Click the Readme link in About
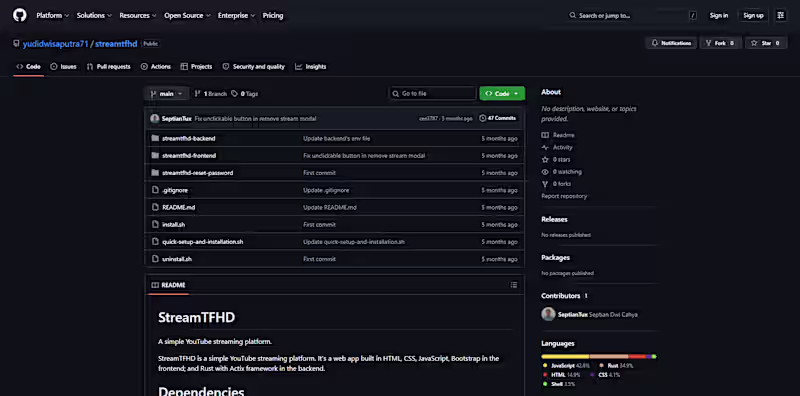 coord(558,135)
